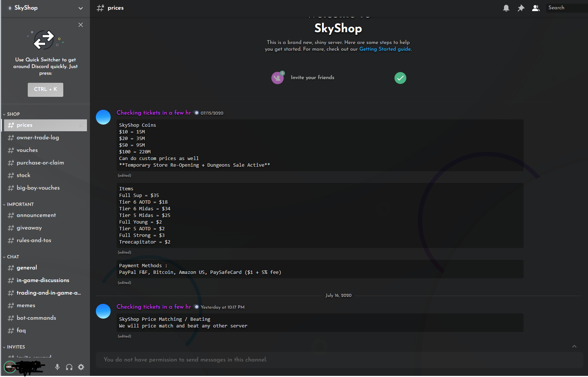Open the Getting Started guide link

coord(385,49)
